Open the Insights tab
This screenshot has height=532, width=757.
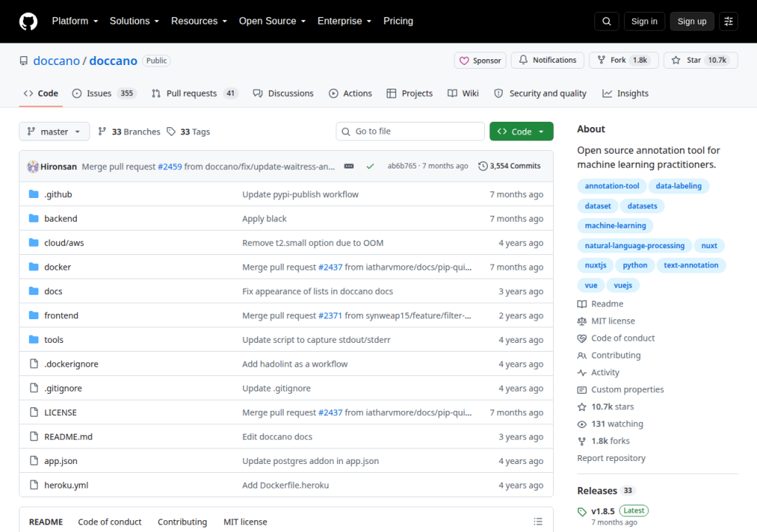point(625,93)
